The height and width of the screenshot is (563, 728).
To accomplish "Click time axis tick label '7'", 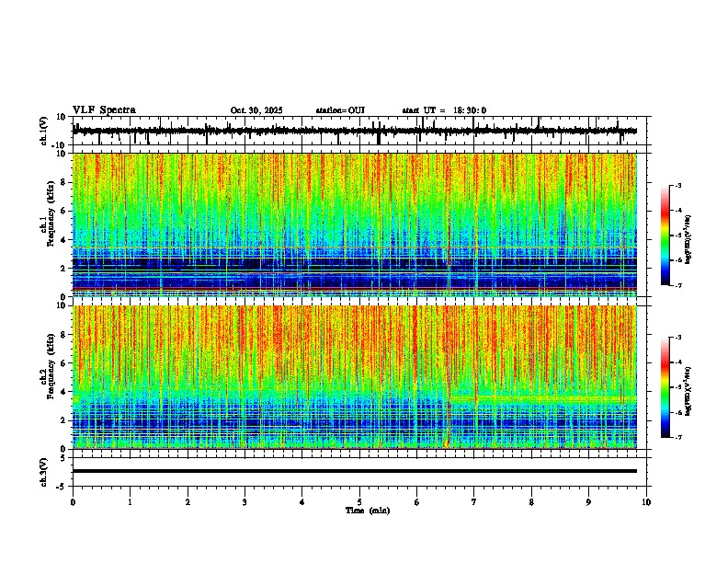I will pyautogui.click(x=474, y=502).
